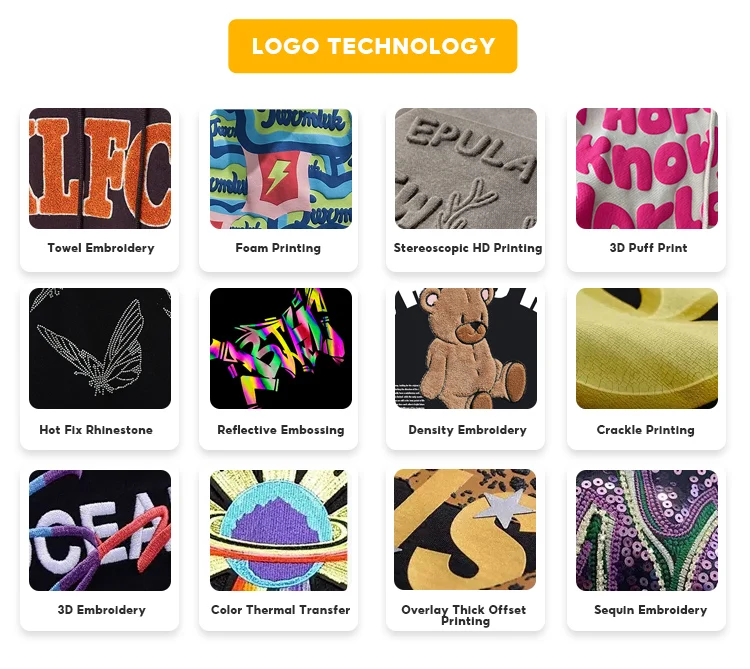
Task: Click the Sequin Embroidery caption text
Action: click(x=651, y=610)
